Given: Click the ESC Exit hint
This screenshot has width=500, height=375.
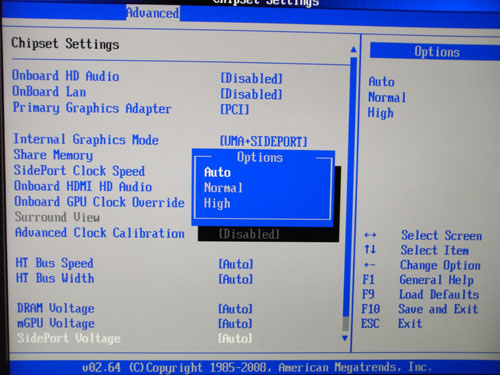Looking at the screenshot, I should point(391,323).
